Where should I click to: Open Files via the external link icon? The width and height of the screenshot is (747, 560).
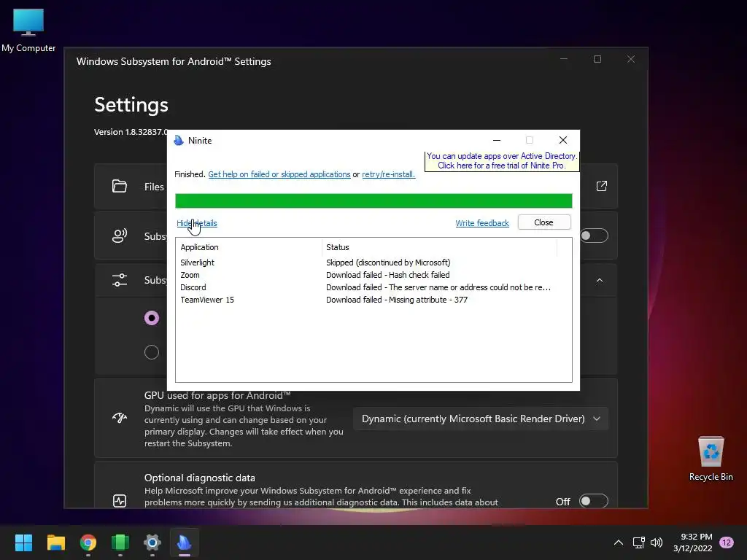click(x=602, y=186)
